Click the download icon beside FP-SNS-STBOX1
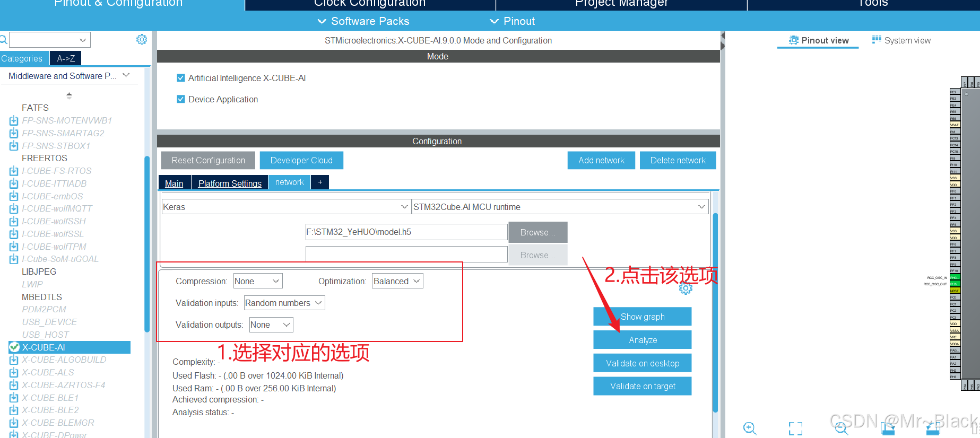 pyautogui.click(x=14, y=146)
